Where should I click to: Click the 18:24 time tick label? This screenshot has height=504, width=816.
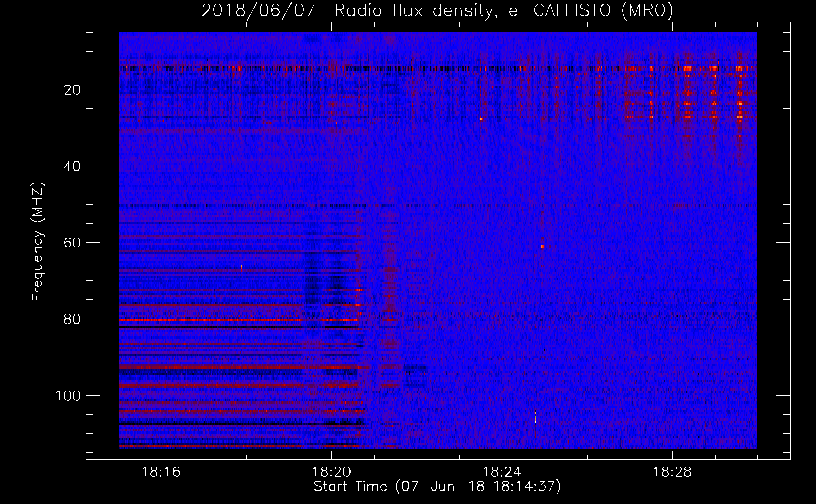pos(502,472)
